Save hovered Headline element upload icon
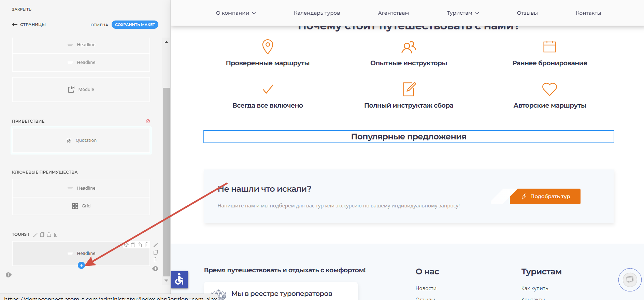The height and width of the screenshot is (300, 644). 140,245
